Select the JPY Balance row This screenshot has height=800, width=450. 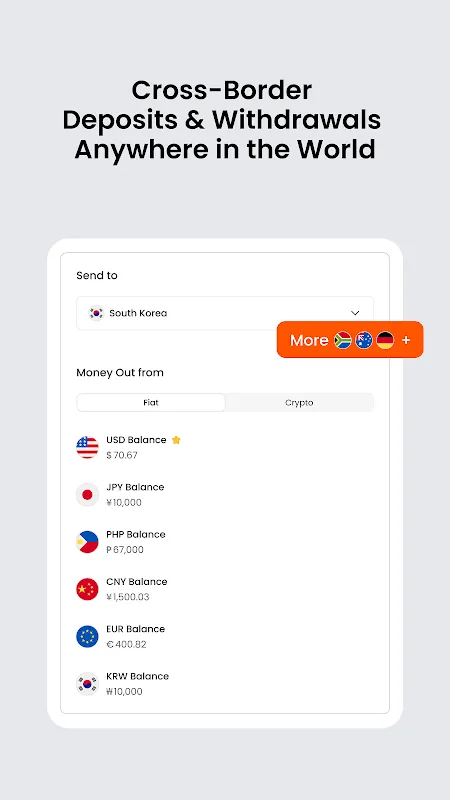click(x=225, y=495)
